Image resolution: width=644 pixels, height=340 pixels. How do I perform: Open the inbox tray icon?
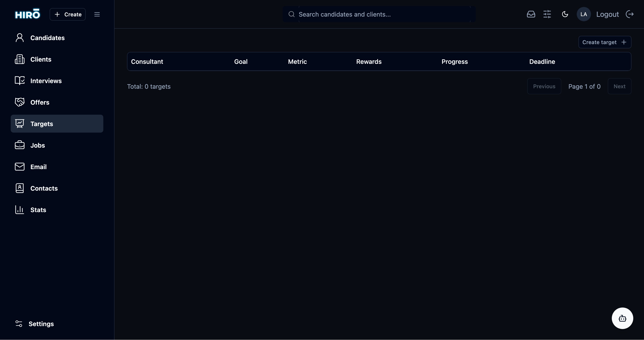click(x=531, y=14)
